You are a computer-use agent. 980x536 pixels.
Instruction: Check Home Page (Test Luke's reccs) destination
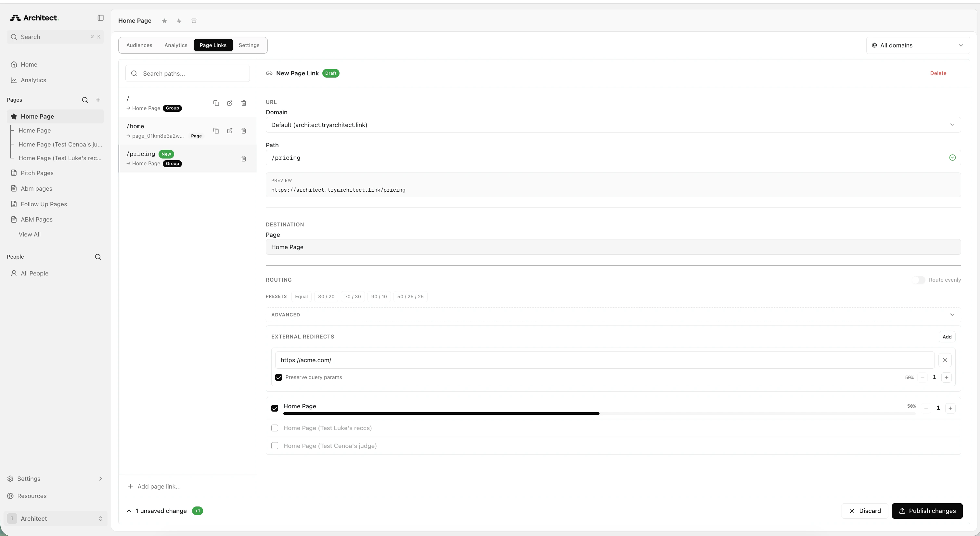(275, 428)
